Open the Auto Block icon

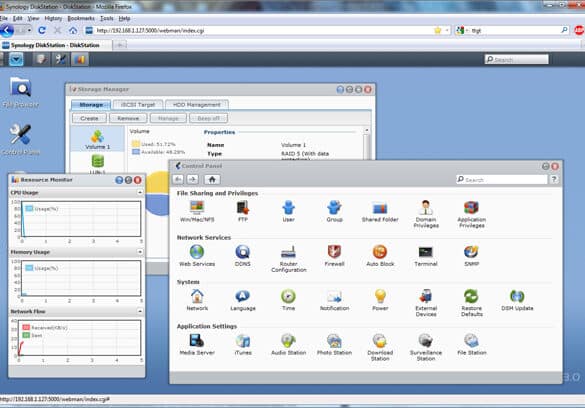380,255
